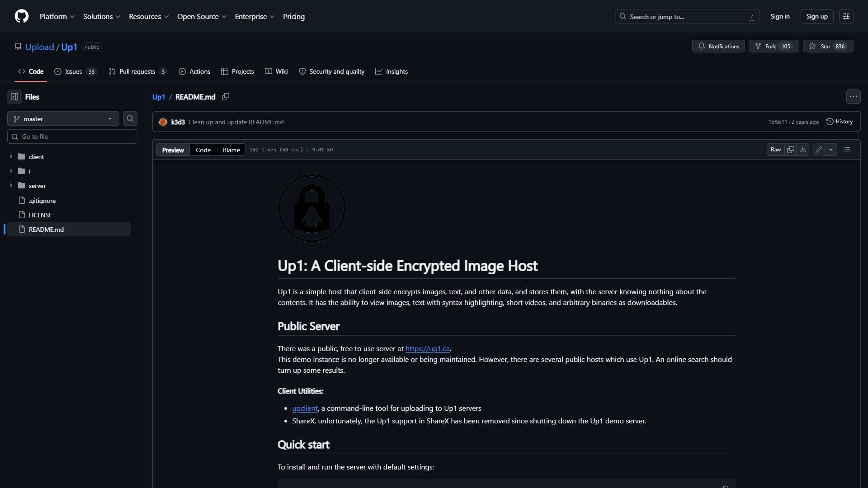This screenshot has width=868, height=488.
Task: Click the Search or jump to field
Action: click(x=687, y=16)
